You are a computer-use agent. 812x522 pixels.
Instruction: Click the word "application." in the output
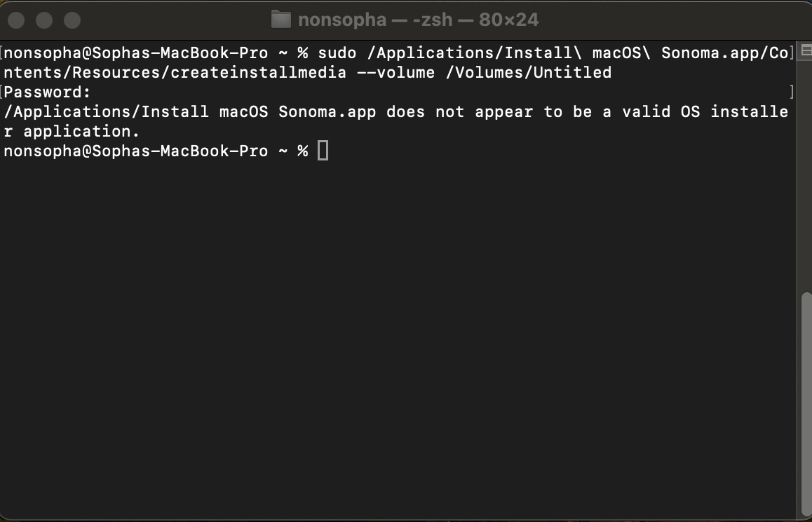click(81, 132)
